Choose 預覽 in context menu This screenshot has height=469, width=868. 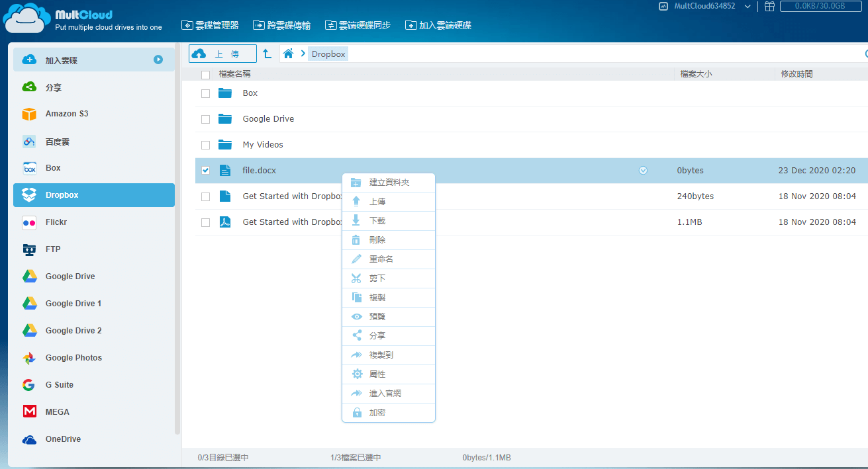389,317
